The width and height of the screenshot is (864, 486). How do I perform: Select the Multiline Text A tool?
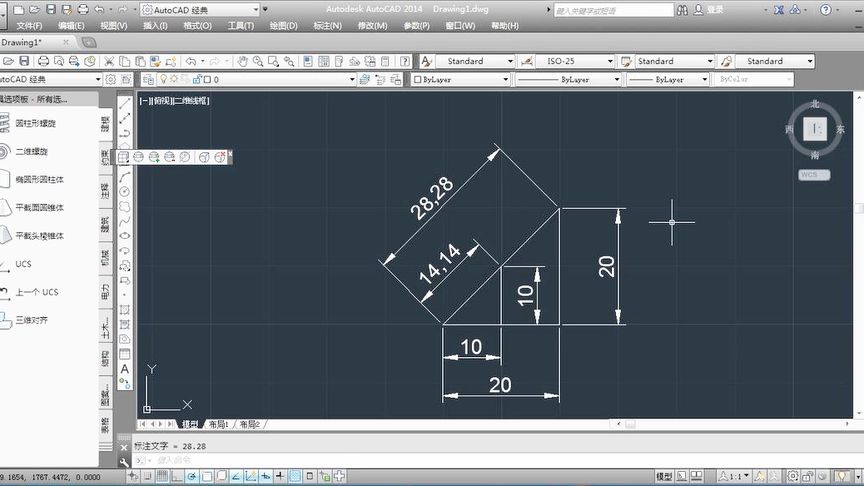point(125,369)
